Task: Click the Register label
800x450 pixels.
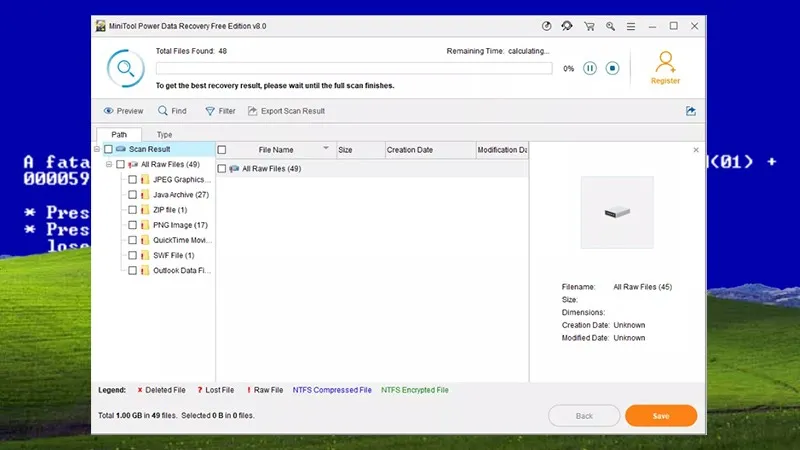Action: (x=665, y=81)
